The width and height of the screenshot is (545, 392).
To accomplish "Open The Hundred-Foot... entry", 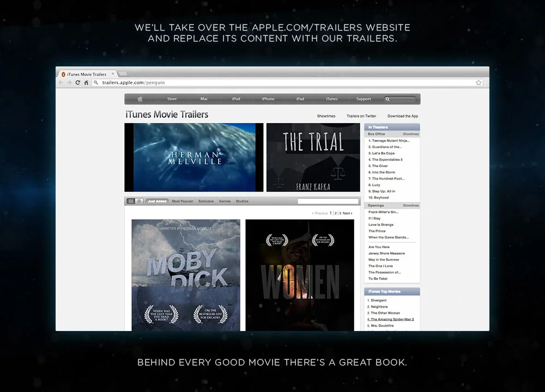I will tap(386, 179).
